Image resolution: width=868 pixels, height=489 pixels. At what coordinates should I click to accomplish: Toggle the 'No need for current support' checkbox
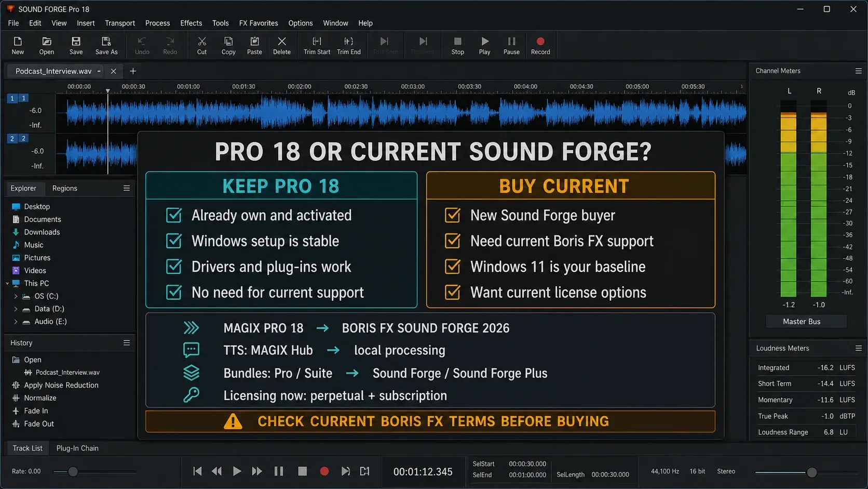(x=174, y=292)
